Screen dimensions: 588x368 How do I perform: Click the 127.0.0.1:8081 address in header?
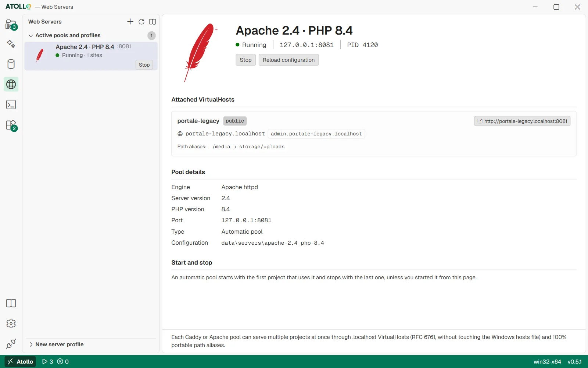[x=306, y=45]
